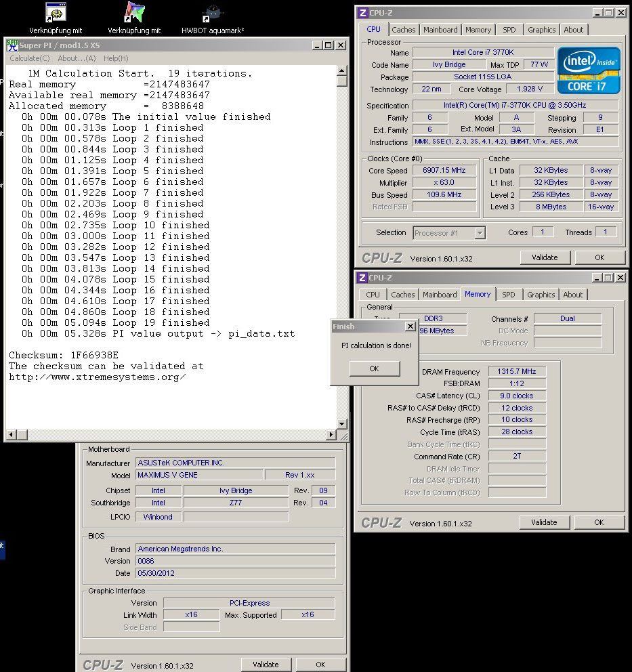Expand the Processor #1 selection dropdown
The height and width of the screenshot is (672, 632).
pos(480,233)
